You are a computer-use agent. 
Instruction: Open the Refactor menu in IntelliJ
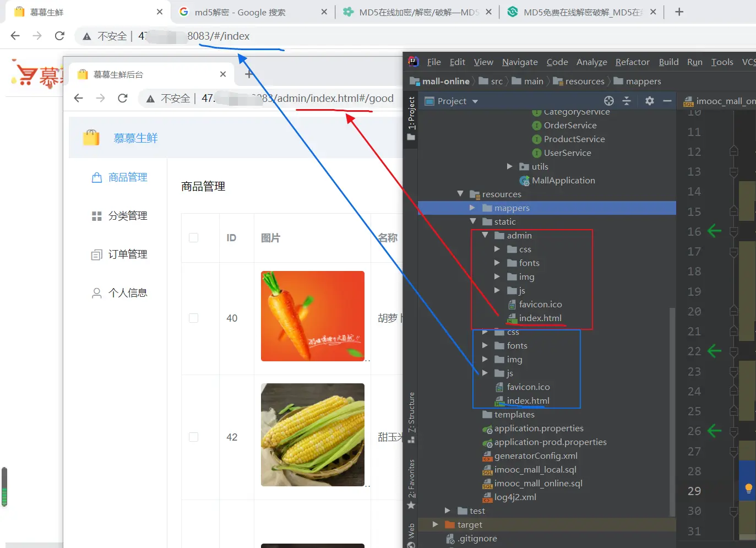tap(632, 62)
